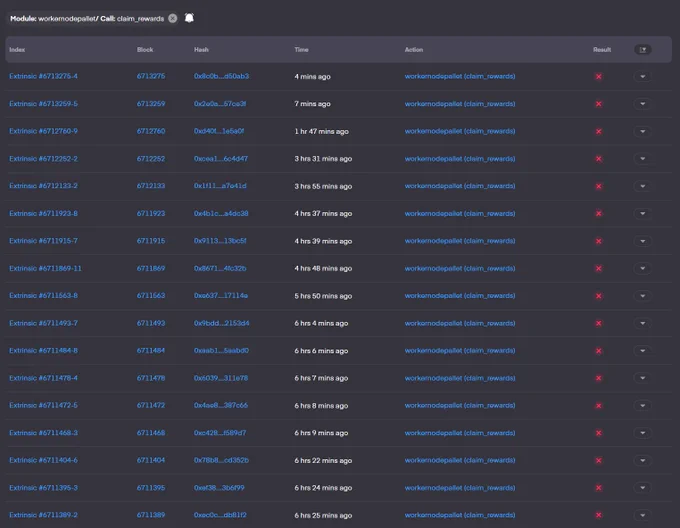
Task: Expand details of Extrinsic #6711478-4 row
Action: coord(643,378)
